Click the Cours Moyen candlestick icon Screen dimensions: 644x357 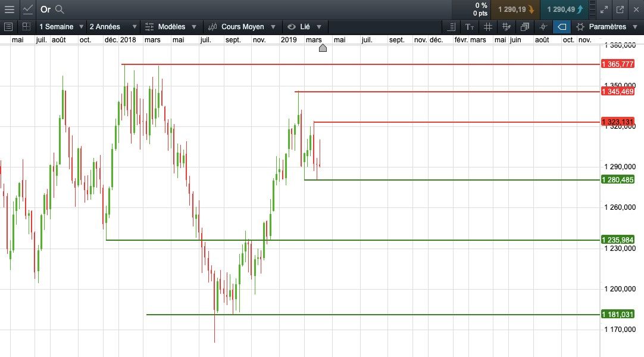212,27
